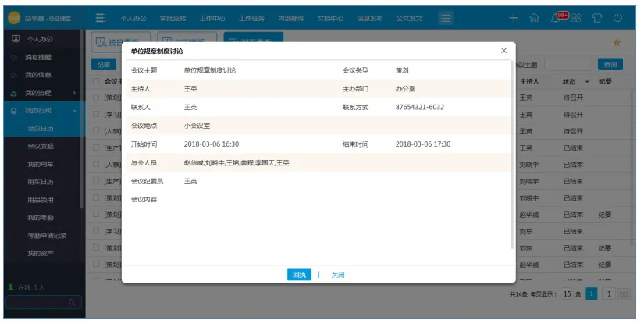The height and width of the screenshot is (327, 644).
Task: Close the 单位规章制度讨论 dialog with X
Action: (503, 51)
